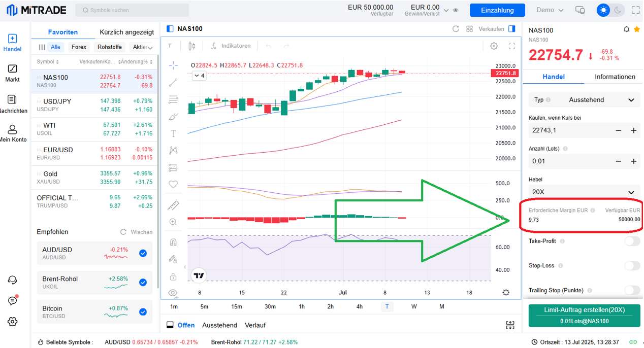Image resolution: width=644 pixels, height=348 pixels.
Task: Open the chat messages icon
Action: click(x=13, y=300)
